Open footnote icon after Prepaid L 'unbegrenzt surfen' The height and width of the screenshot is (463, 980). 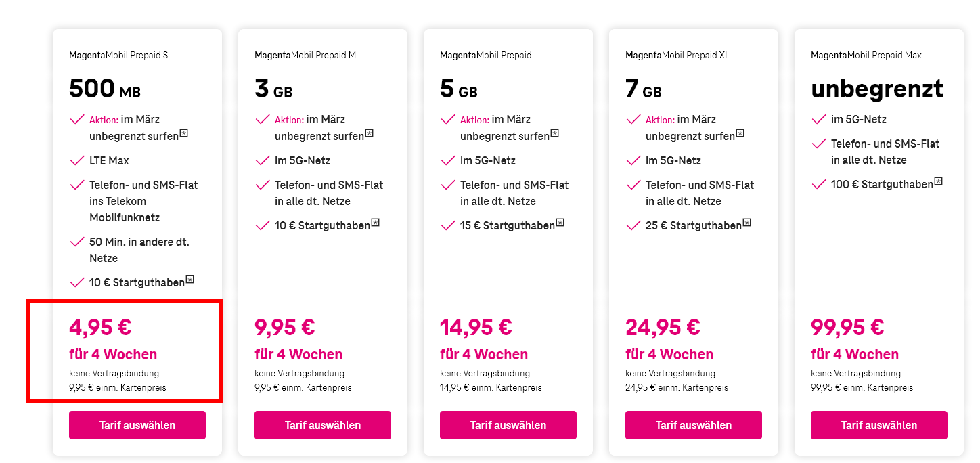(554, 133)
